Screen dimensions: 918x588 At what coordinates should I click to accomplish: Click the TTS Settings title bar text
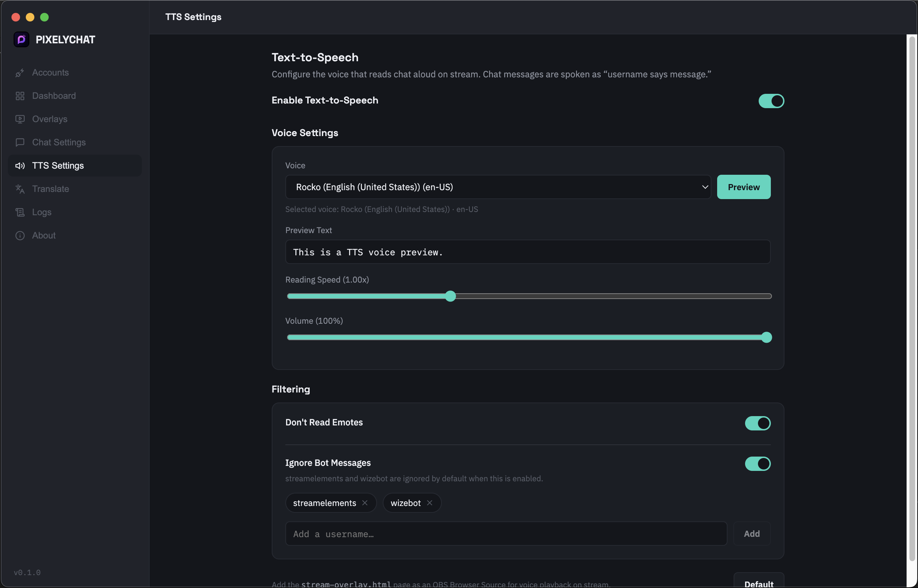[193, 17]
